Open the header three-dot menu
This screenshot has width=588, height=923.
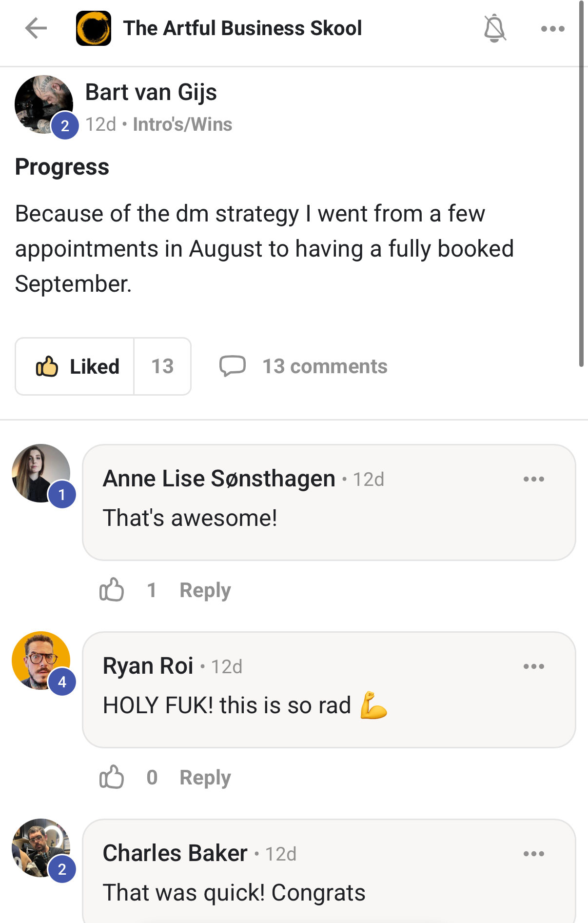point(552,29)
